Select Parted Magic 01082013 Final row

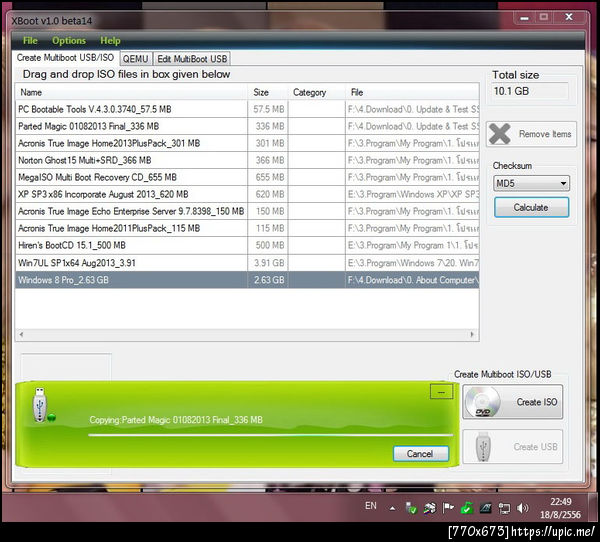point(247,126)
